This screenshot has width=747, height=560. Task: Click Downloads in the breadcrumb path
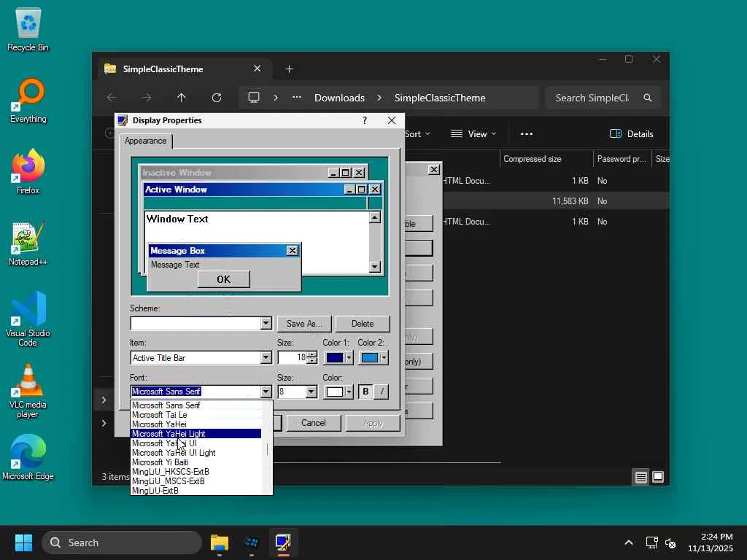click(x=340, y=98)
